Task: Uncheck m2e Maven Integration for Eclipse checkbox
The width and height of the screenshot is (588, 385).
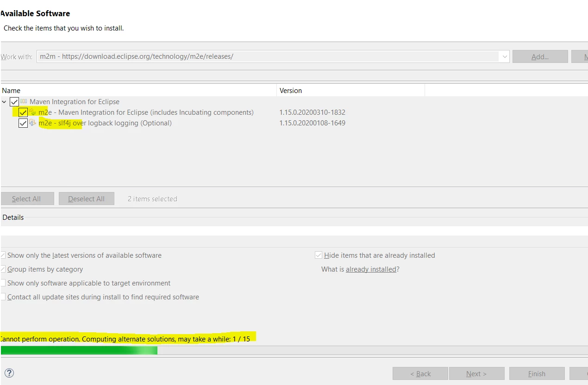Action: [x=23, y=112]
